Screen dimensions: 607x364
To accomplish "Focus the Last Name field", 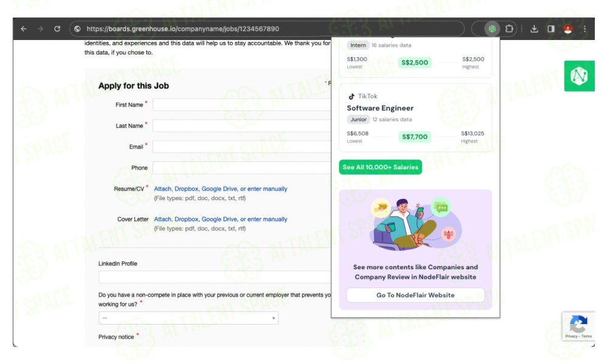I will tap(242, 126).
